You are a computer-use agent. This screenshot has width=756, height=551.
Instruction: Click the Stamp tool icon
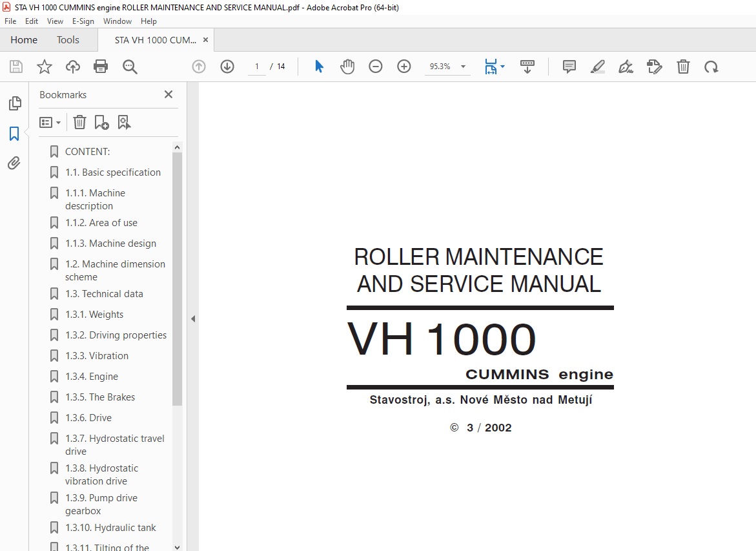[654, 66]
